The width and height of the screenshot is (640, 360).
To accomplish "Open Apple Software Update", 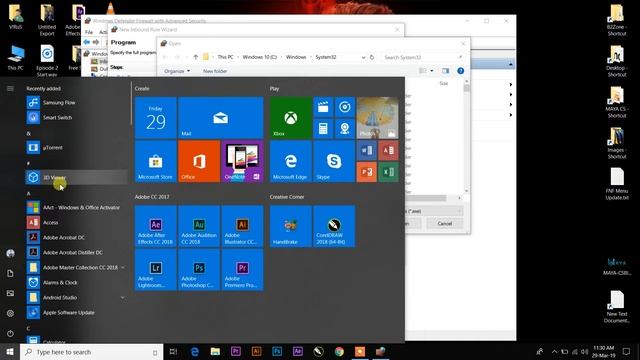I will 76,313.
